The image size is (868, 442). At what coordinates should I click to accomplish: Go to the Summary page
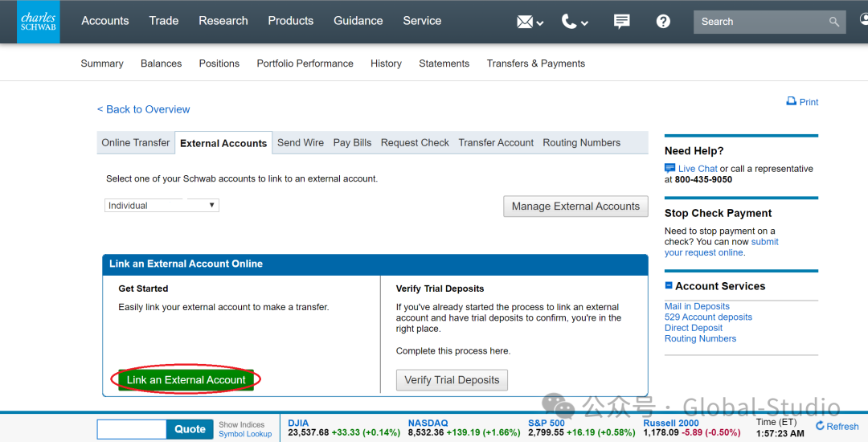click(102, 63)
